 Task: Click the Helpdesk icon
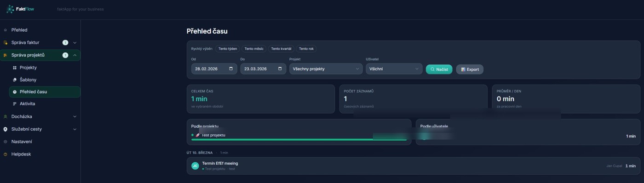point(6,154)
